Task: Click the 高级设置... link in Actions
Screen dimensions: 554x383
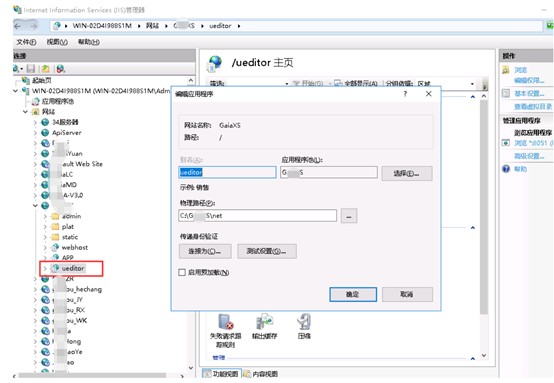Action: tap(529, 156)
